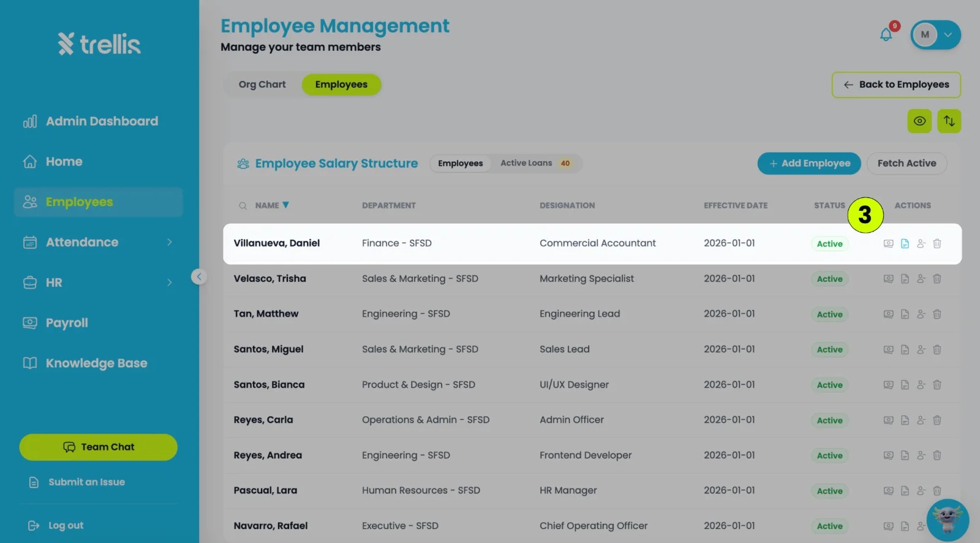Image resolution: width=980 pixels, height=543 pixels.
Task: Select the Navarro, Rafael name cell
Action: click(271, 526)
